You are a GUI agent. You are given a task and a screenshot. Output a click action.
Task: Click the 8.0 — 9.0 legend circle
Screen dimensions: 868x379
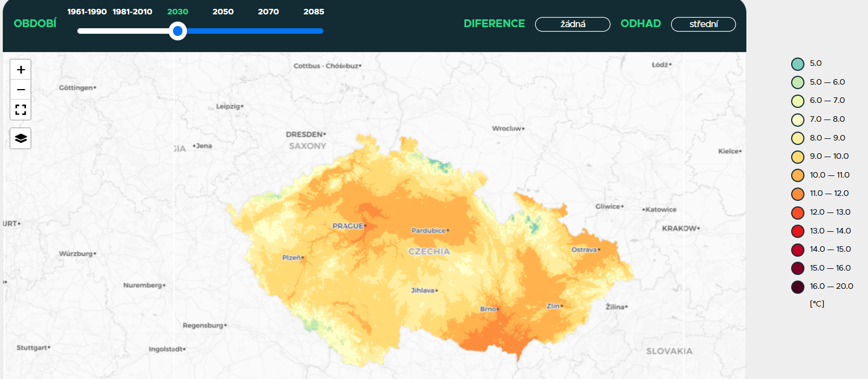pos(797,138)
